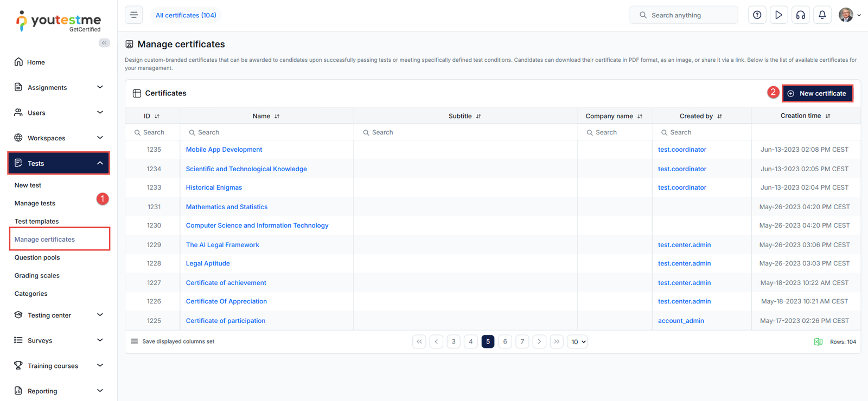Open user profile avatar dropdown
This screenshot has width=868, height=401.
coord(850,15)
